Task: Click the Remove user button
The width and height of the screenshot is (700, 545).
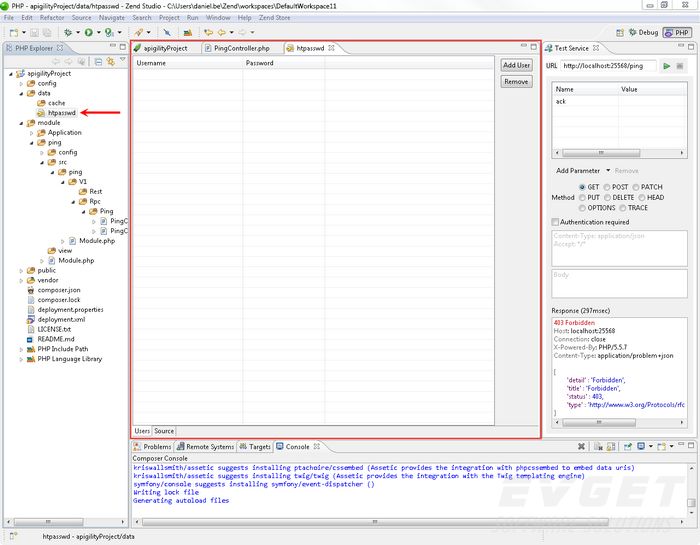Action: 516,82
